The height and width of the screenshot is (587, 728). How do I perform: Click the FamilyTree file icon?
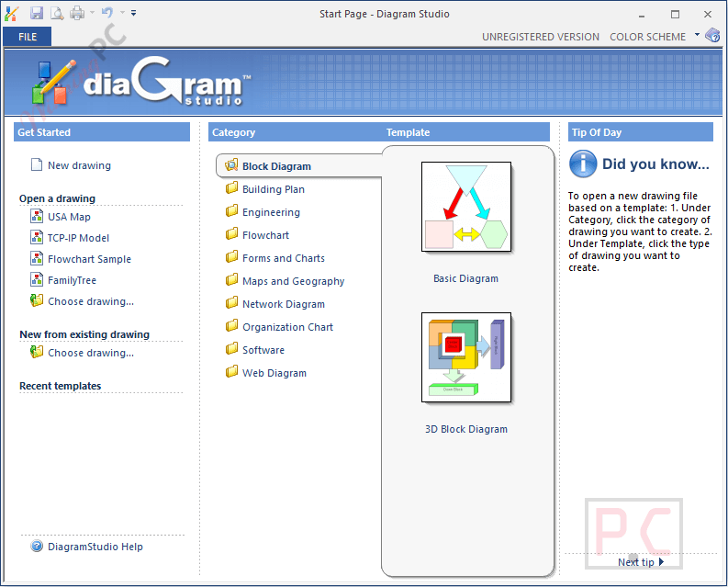point(37,279)
